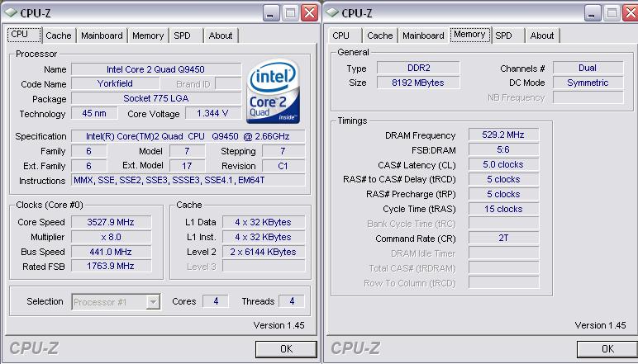
Task: Click CPU-Z title icon in left window
Action: (x=11, y=12)
